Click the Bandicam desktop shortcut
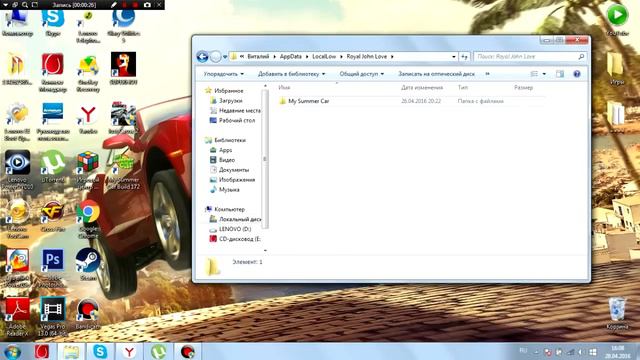 click(x=88, y=313)
